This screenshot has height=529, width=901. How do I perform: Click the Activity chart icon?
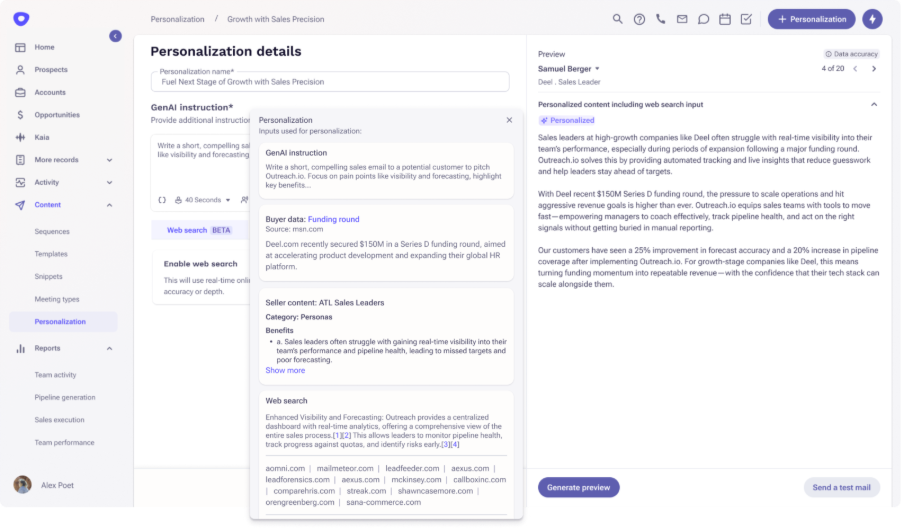click(x=20, y=182)
